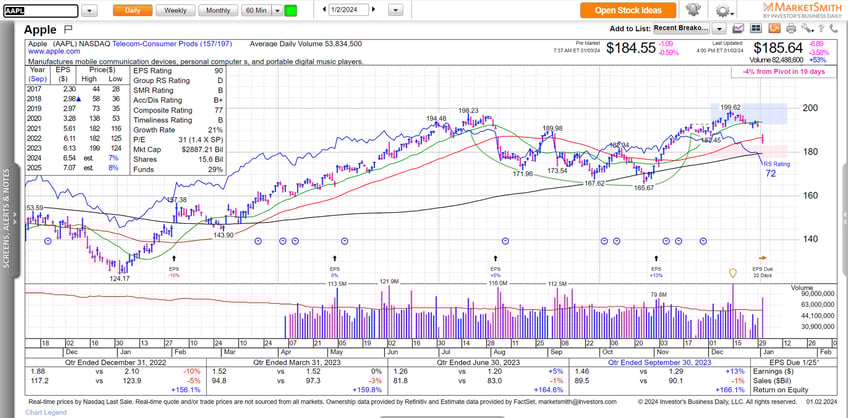
Task: Click the EPS -10% arrow marker
Action: [174, 259]
